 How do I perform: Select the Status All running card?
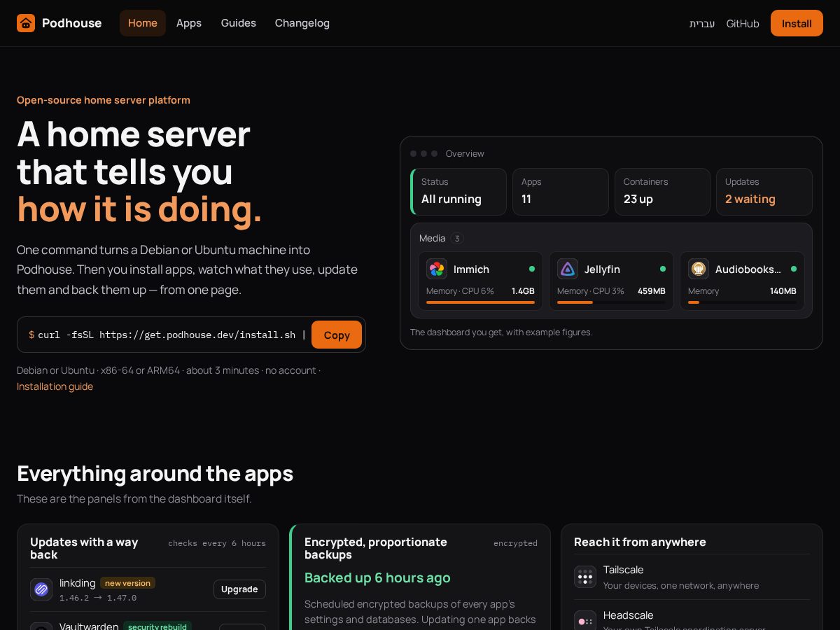pos(458,192)
